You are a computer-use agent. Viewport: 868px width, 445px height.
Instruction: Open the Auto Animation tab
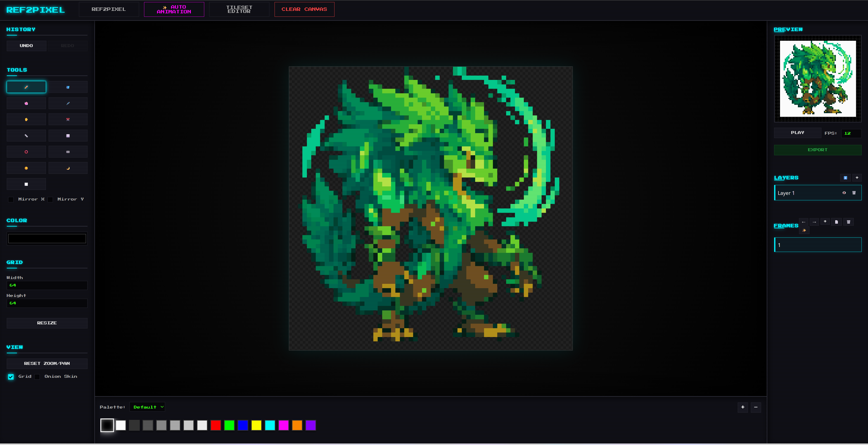click(174, 9)
